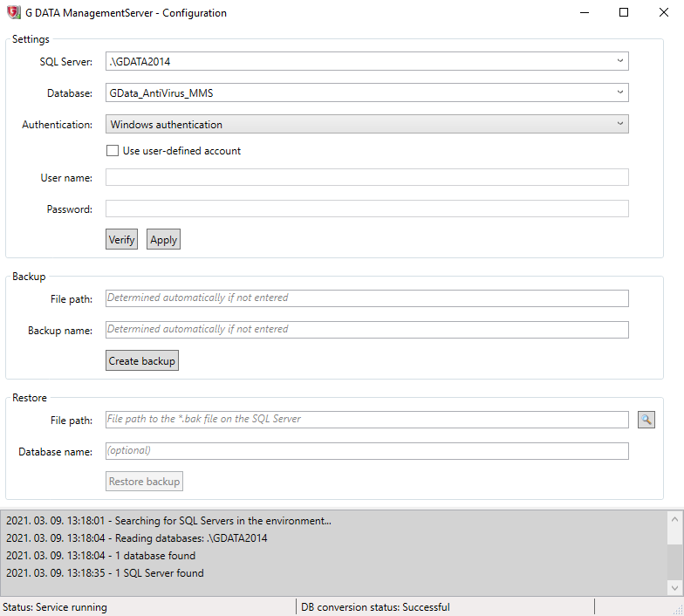Maximize the Configuration window
This screenshot has height=616, width=684.
(624, 12)
